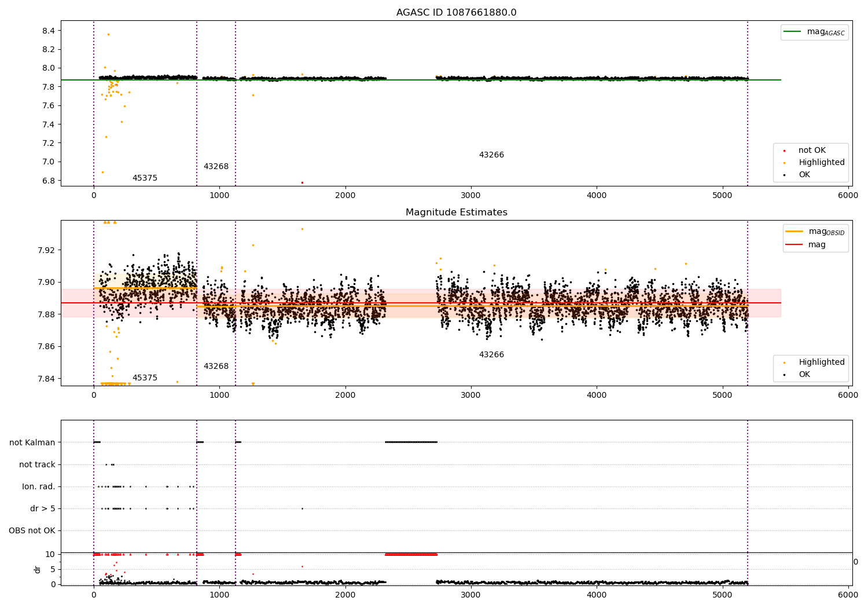Click the "not track" axis label
Screen dimensions: 868x608
point(37,465)
